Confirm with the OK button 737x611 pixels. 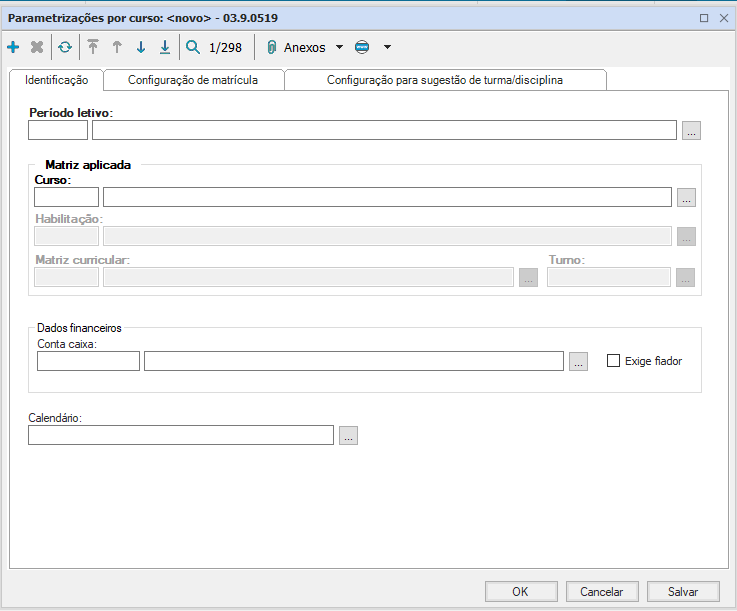click(520, 591)
